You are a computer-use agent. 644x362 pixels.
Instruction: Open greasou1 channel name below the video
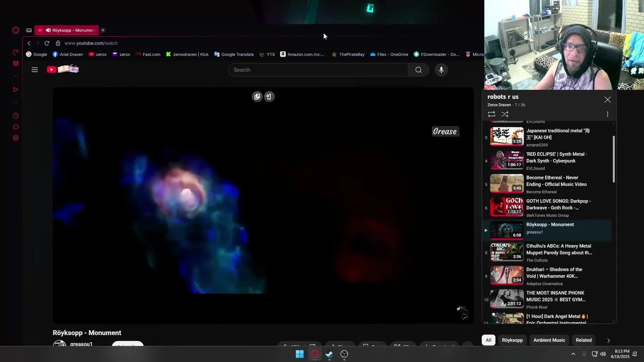[81, 344]
